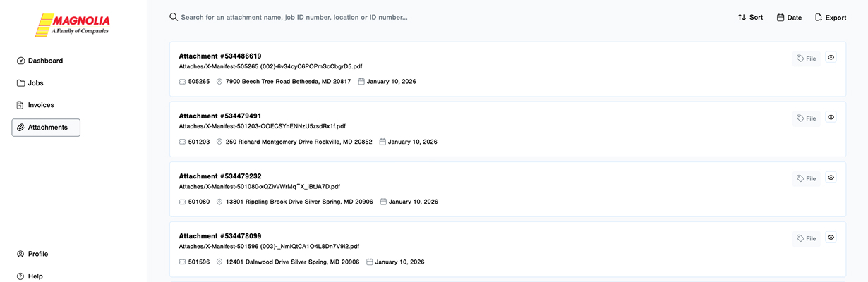Click the File tag on attachment #534486619
This screenshot has width=868, height=282.
[x=806, y=59]
